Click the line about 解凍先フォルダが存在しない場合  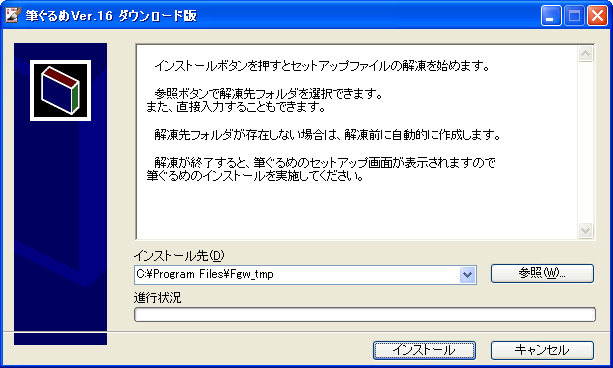point(328,135)
